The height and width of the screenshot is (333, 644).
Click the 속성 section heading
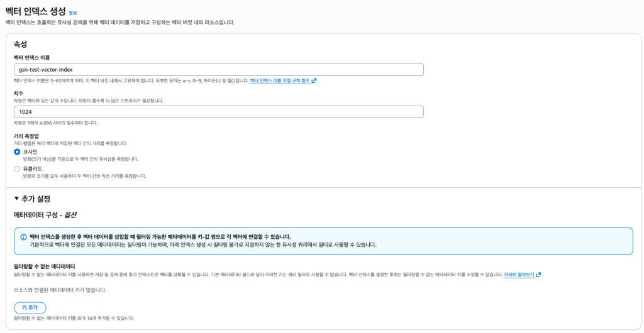point(20,44)
